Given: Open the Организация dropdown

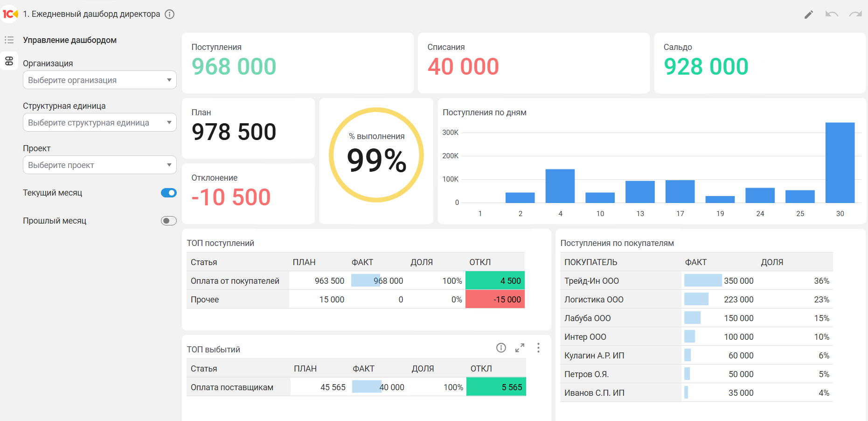Looking at the screenshot, I should (99, 80).
